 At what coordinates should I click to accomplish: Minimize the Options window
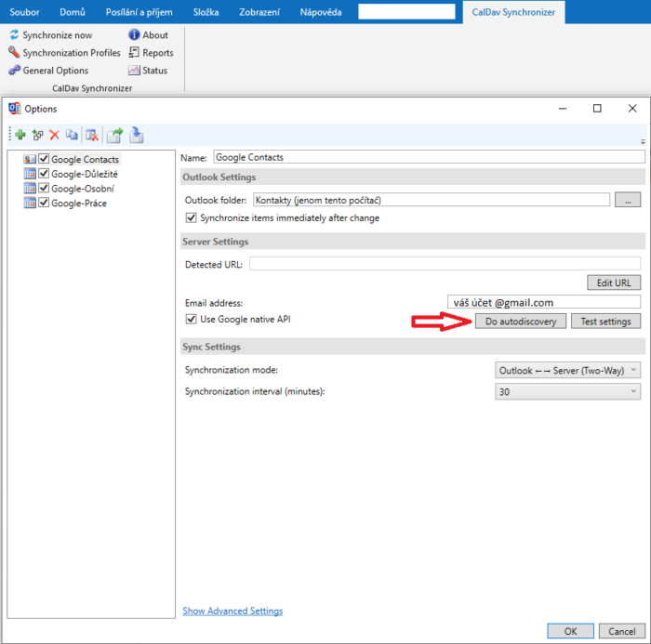563,109
